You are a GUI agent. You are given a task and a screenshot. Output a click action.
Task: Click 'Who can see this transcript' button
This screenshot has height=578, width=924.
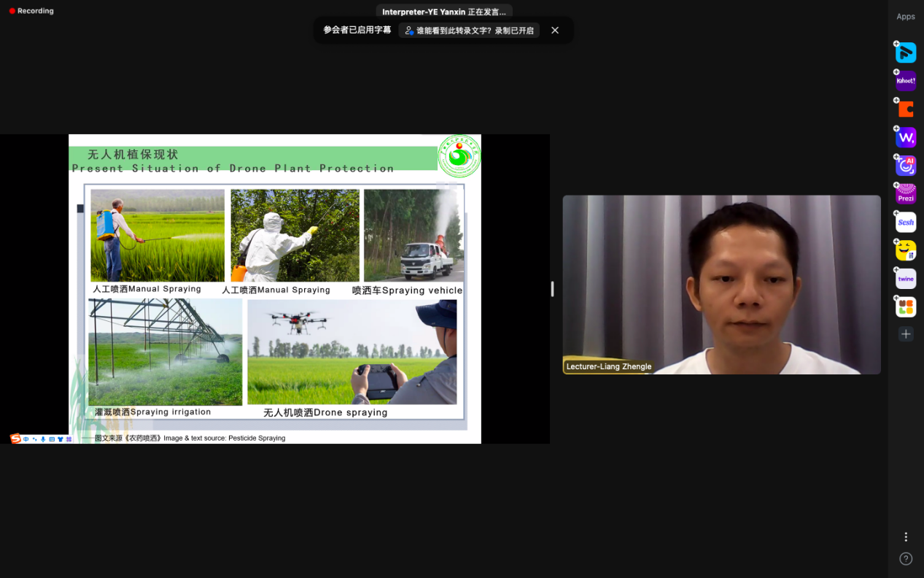[470, 31]
